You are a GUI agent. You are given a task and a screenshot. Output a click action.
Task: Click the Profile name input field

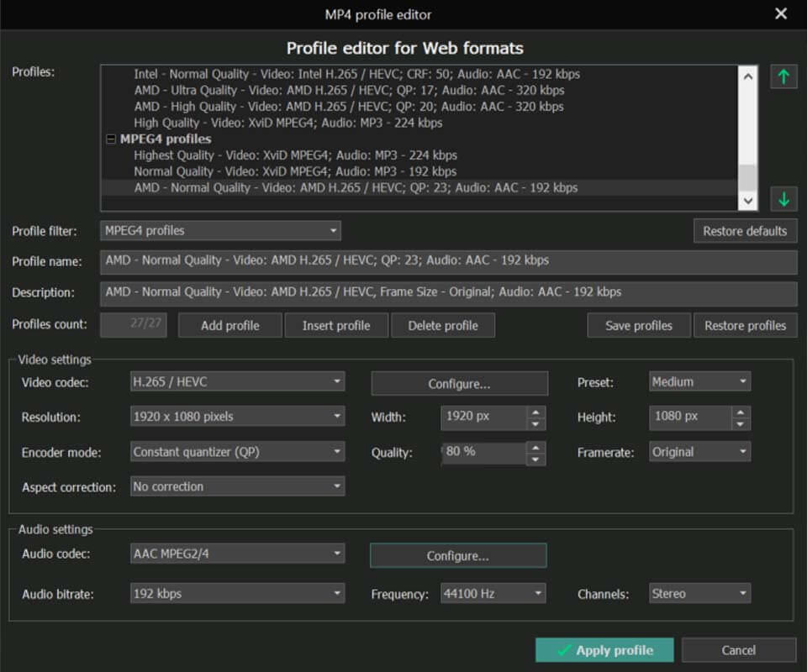pyautogui.click(x=449, y=262)
